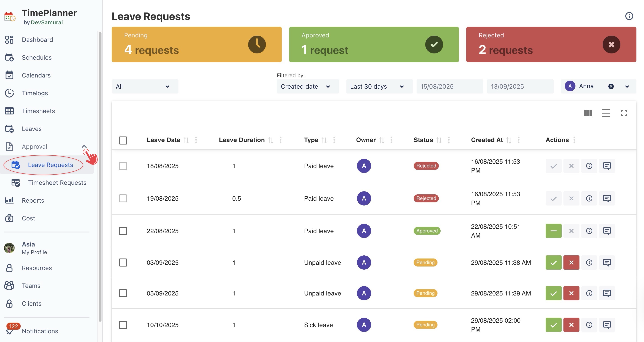Viewport: 644px width, 342px height.
Task: Open Dashboard from the sidebar
Action: [37, 40]
